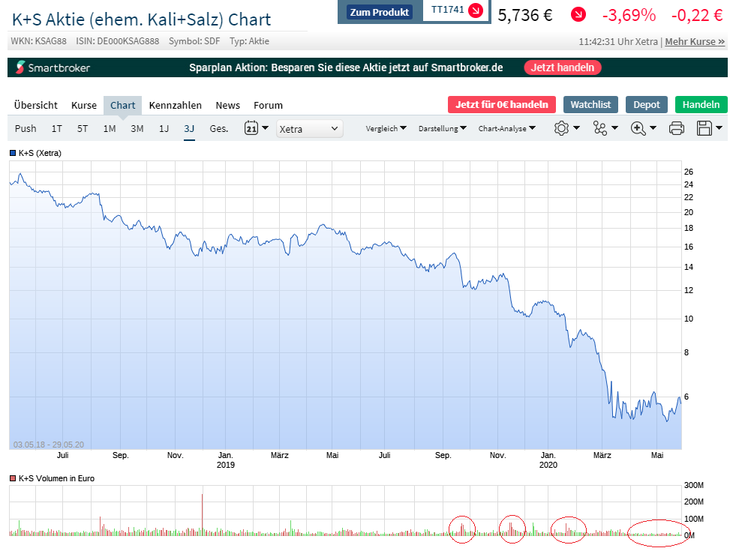Click the TT1741 product link
Viewport: 739px width, 560px height.
click(447, 10)
